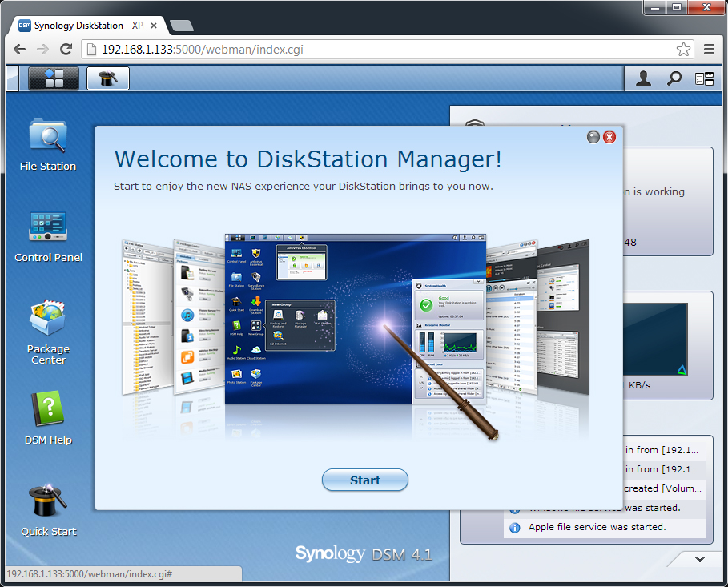Select the Quick Start taskbar button

point(107,78)
